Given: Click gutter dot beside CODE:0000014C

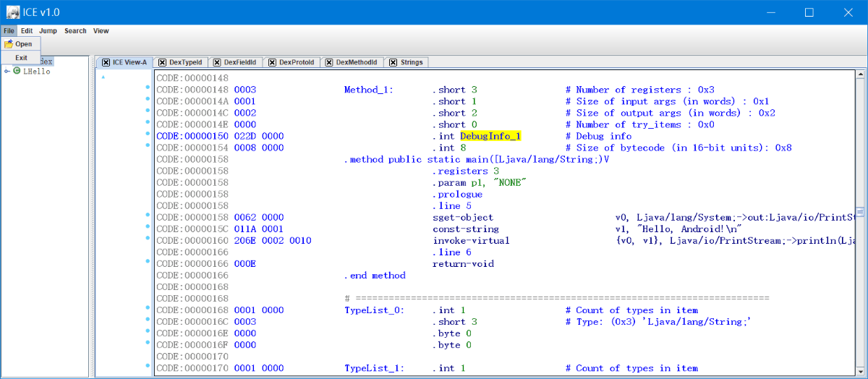Looking at the screenshot, I should pyautogui.click(x=148, y=111).
